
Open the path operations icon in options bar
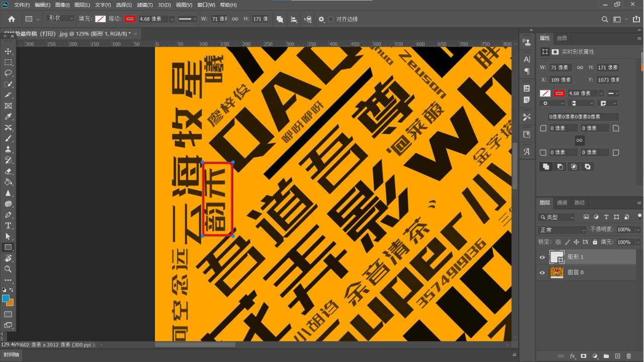(280, 19)
